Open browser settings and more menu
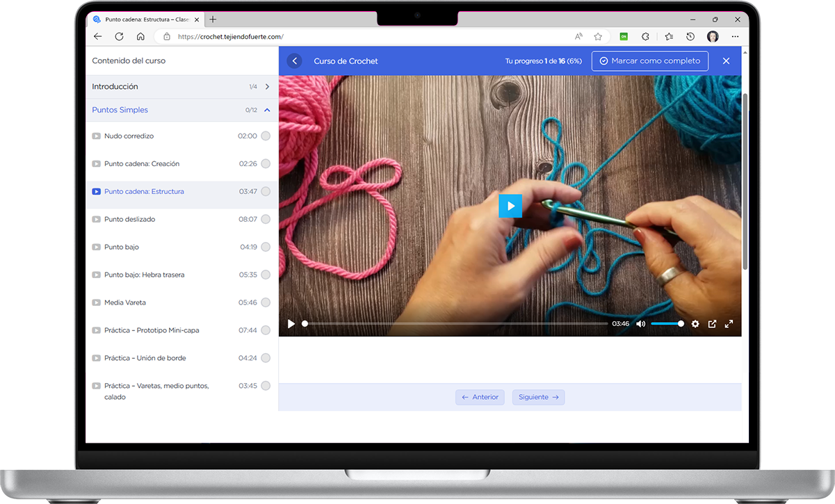The width and height of the screenshot is (835, 504). 735,37
